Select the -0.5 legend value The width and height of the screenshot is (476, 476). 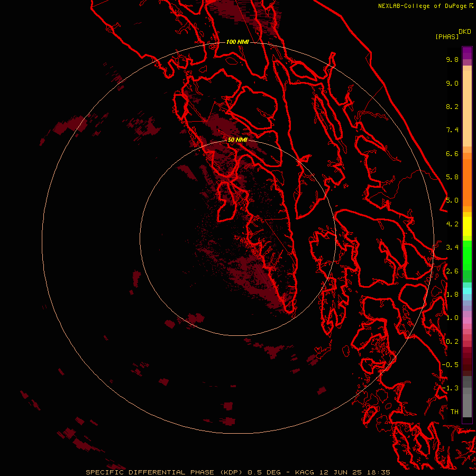(450, 365)
